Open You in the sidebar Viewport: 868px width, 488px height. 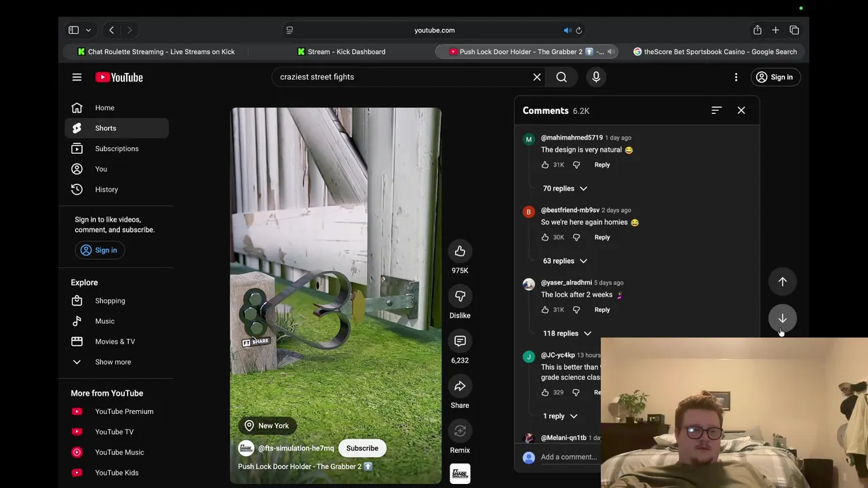(x=117, y=169)
